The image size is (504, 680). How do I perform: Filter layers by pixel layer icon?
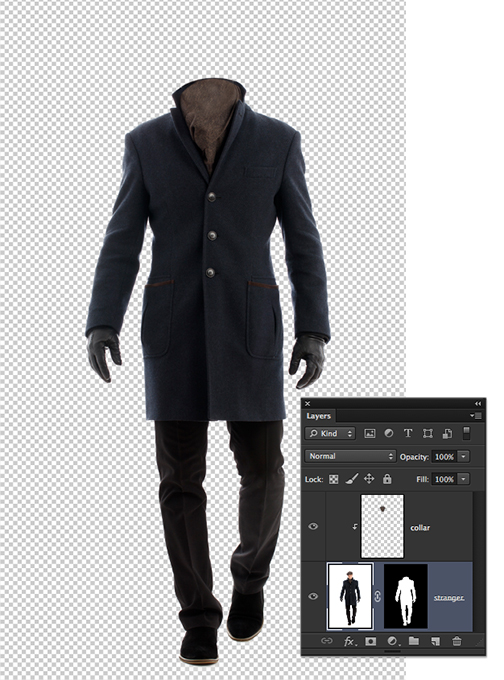coord(370,433)
